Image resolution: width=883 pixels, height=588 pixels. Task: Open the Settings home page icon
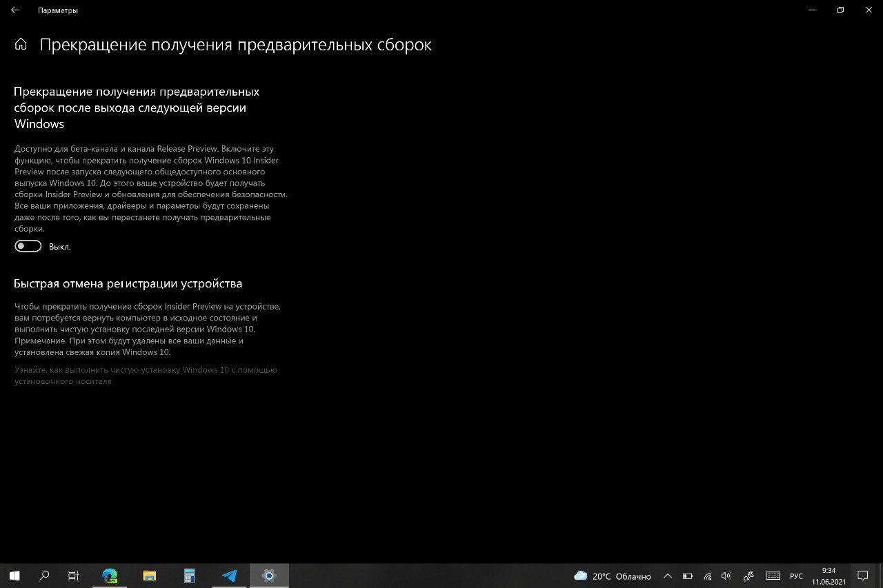21,45
